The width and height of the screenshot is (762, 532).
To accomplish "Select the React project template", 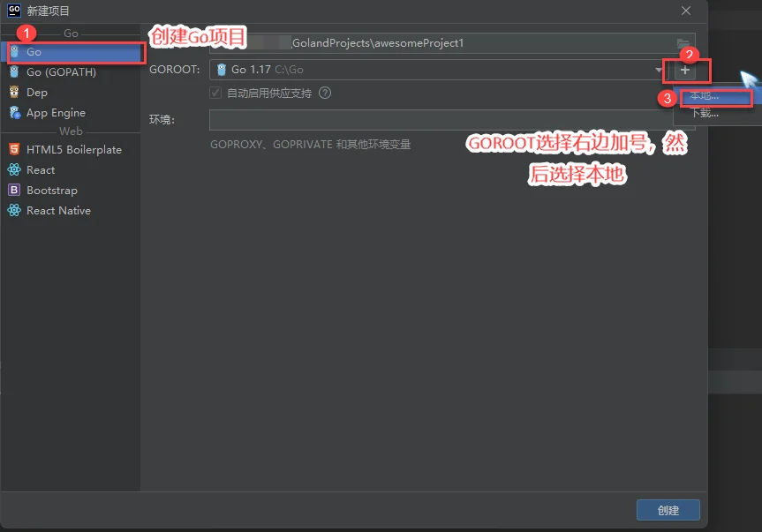I will [71, 170].
